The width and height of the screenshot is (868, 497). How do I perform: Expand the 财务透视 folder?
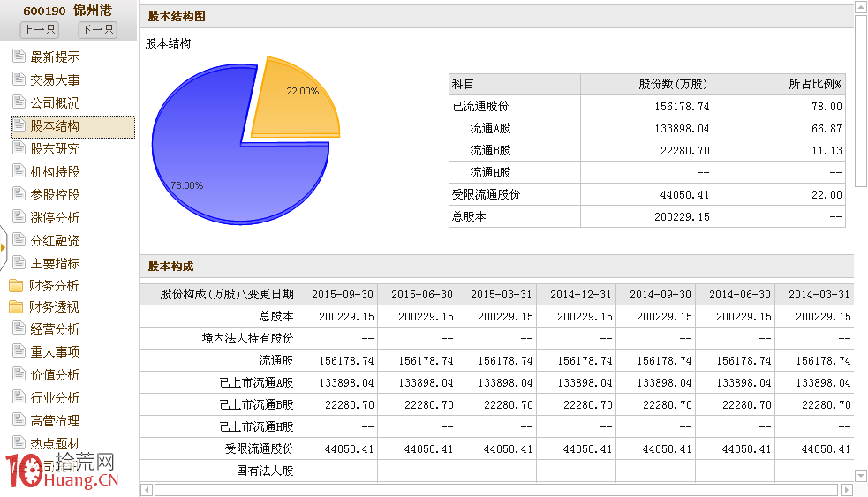[x=54, y=307]
